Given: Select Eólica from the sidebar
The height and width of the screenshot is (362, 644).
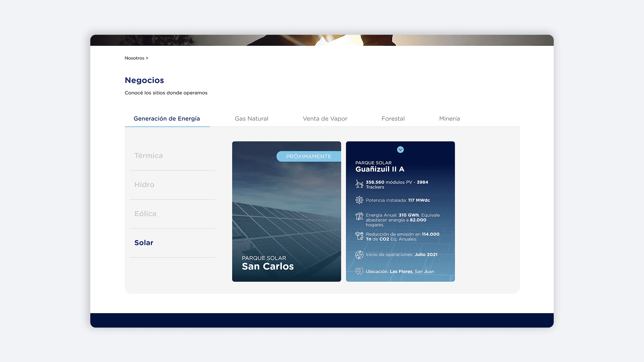Looking at the screenshot, I should (145, 214).
